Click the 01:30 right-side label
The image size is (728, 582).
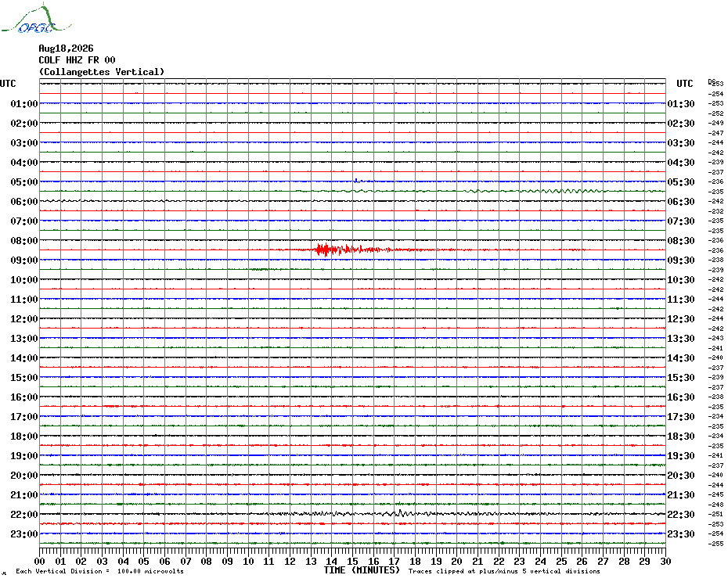681,103
